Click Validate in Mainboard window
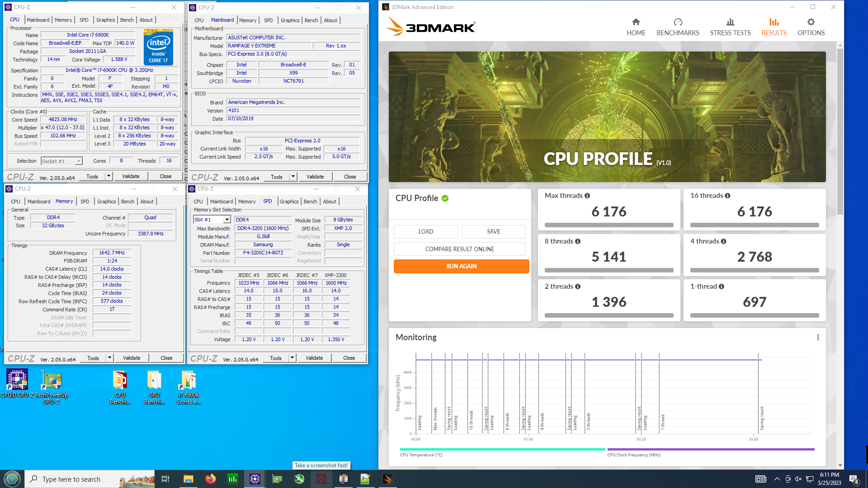 [x=315, y=177]
